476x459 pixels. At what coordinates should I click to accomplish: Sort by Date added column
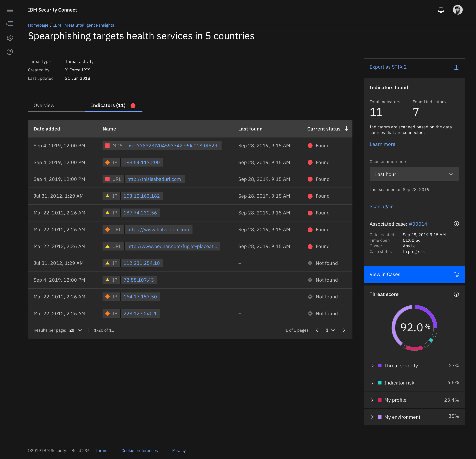[47, 129]
